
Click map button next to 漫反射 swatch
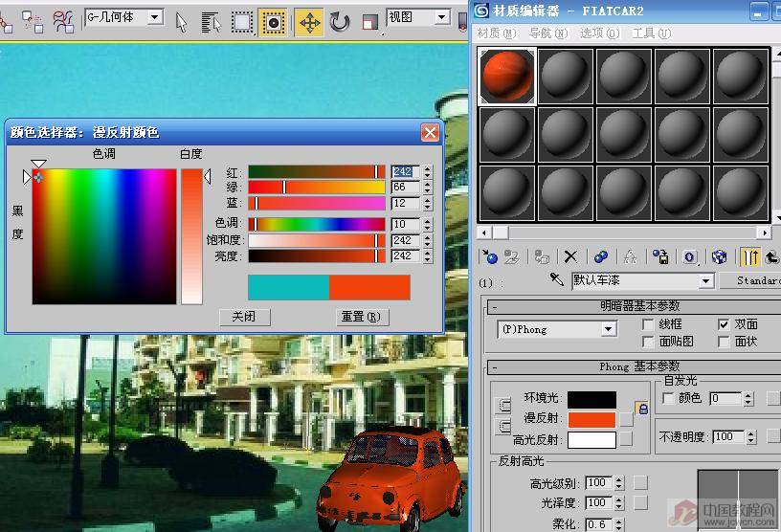coord(627,419)
